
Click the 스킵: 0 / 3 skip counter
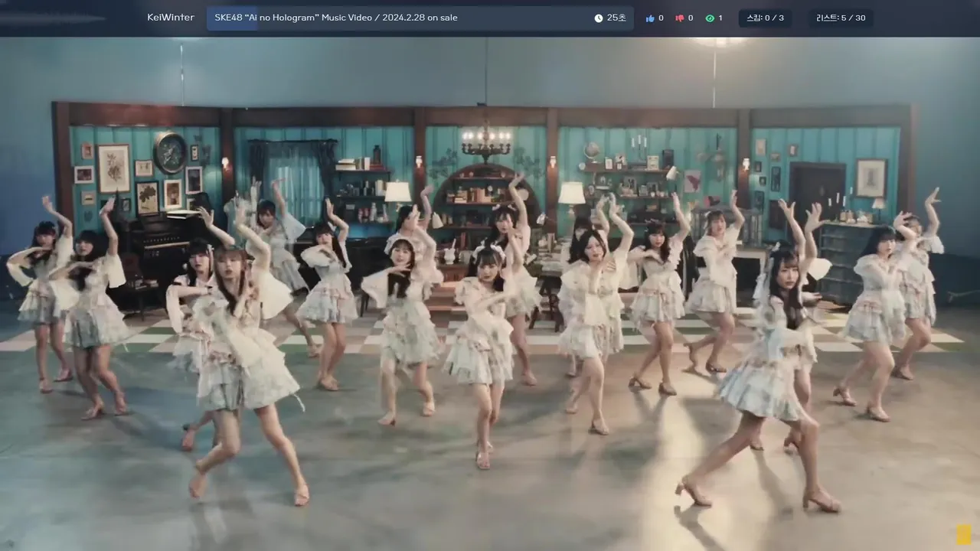click(766, 18)
